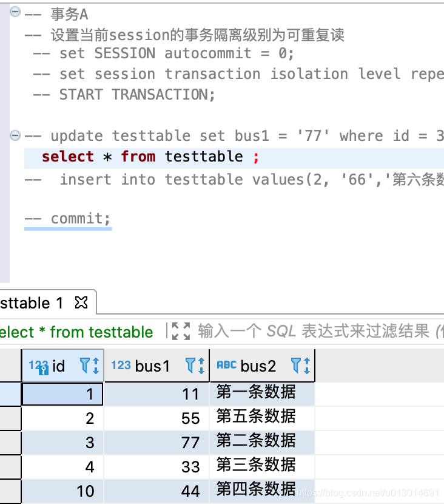Select bus2 cell 第二条数据
444x504 pixels.
click(x=262, y=442)
